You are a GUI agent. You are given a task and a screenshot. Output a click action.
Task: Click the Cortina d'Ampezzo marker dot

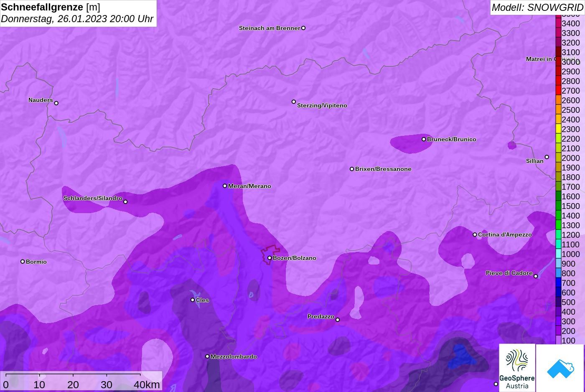click(x=475, y=234)
